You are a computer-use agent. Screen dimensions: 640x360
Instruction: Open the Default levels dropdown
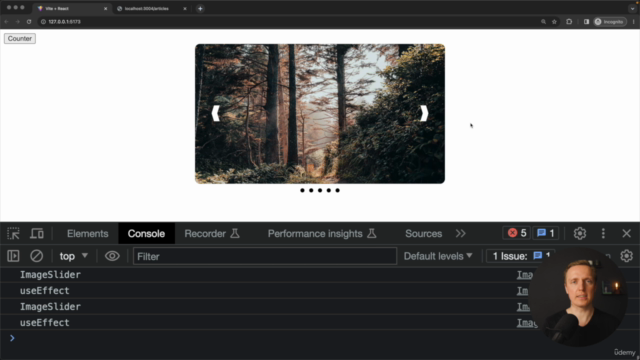(x=438, y=256)
